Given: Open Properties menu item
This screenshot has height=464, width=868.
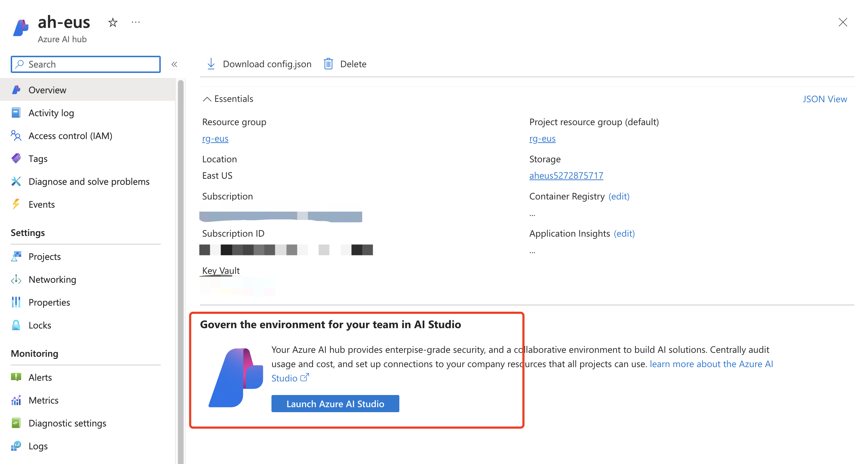Looking at the screenshot, I should (x=49, y=301).
